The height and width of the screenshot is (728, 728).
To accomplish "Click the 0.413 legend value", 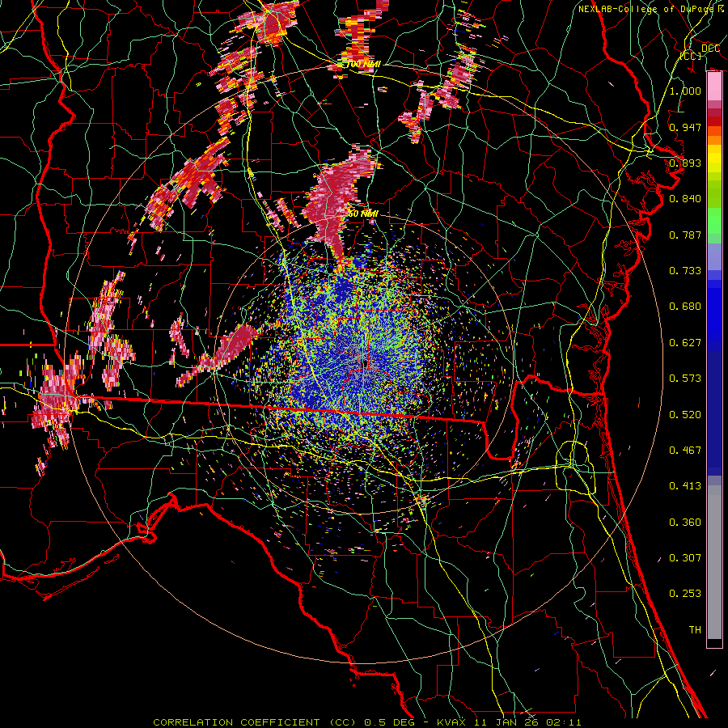I will [685, 486].
